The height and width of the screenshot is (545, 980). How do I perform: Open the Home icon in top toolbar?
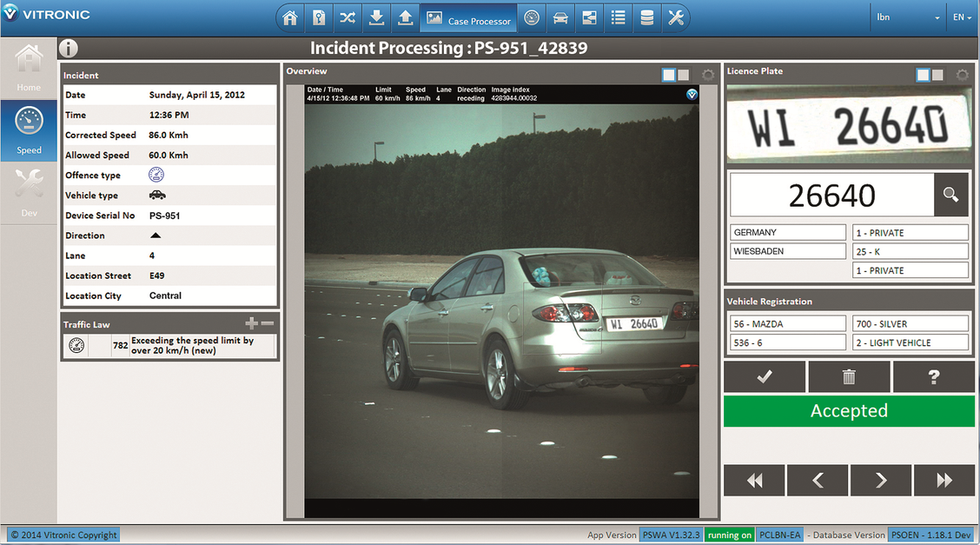point(290,17)
